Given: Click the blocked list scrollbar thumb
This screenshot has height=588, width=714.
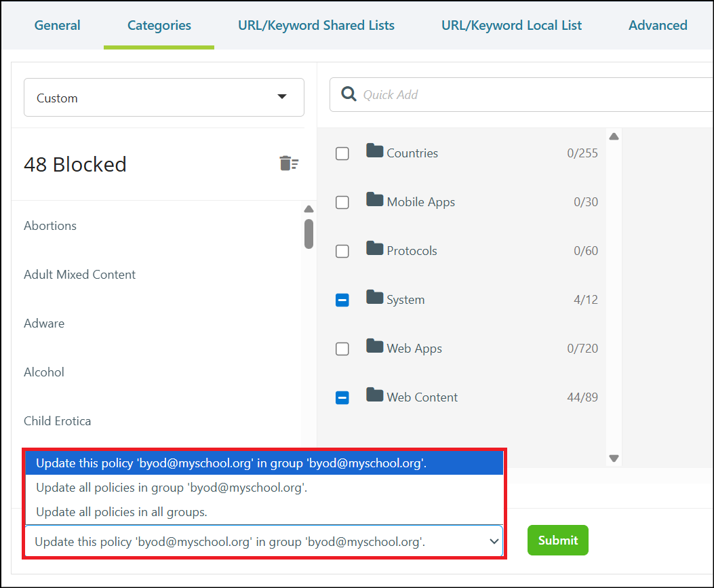Looking at the screenshot, I should 309,234.
